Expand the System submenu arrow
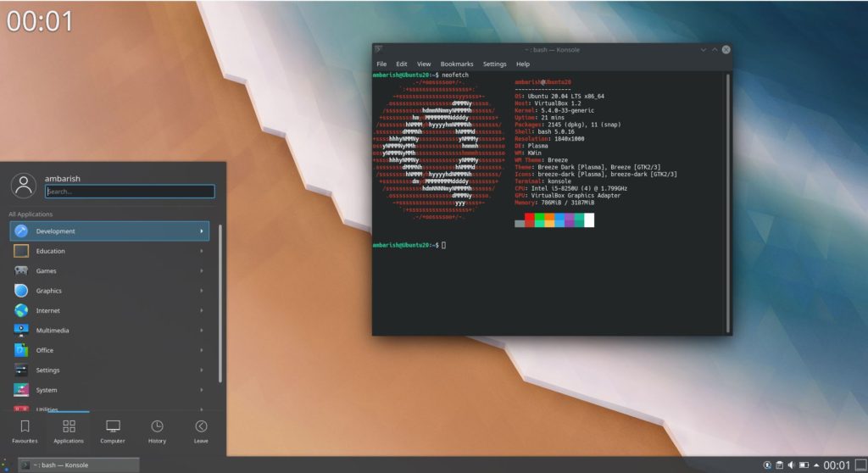The image size is (868, 473). pos(202,390)
